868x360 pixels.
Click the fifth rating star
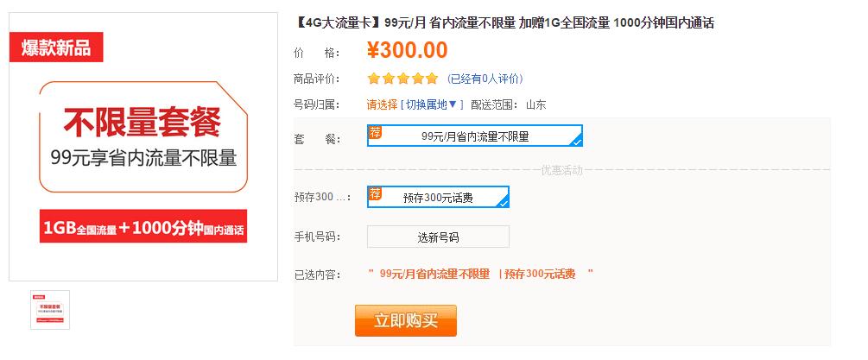click(431, 79)
